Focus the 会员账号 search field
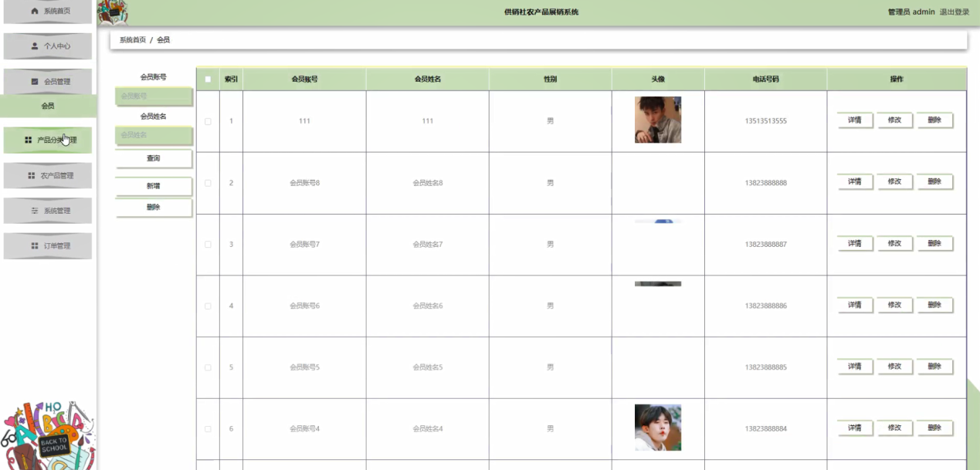The height and width of the screenshot is (470, 980). (153, 96)
